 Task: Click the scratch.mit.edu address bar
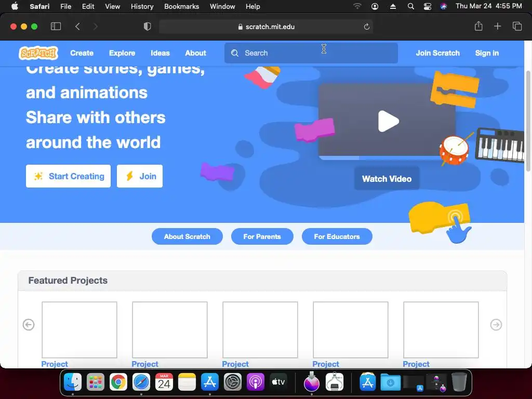(x=266, y=26)
